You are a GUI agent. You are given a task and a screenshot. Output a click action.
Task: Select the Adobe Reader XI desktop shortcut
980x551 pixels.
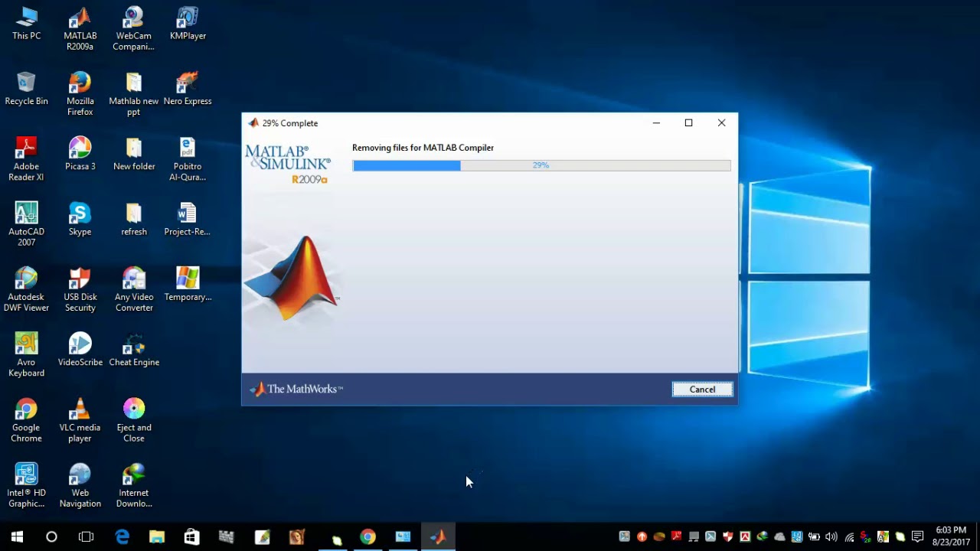click(26, 159)
